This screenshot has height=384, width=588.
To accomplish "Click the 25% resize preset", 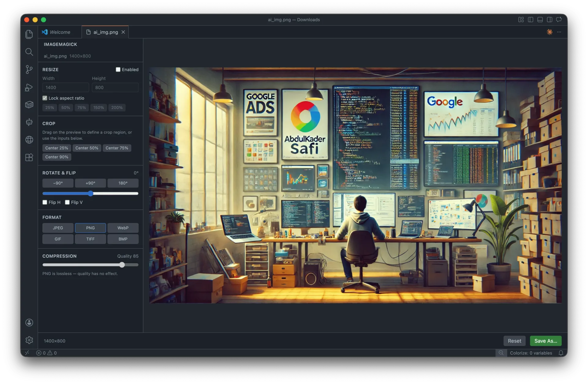I will [50, 107].
